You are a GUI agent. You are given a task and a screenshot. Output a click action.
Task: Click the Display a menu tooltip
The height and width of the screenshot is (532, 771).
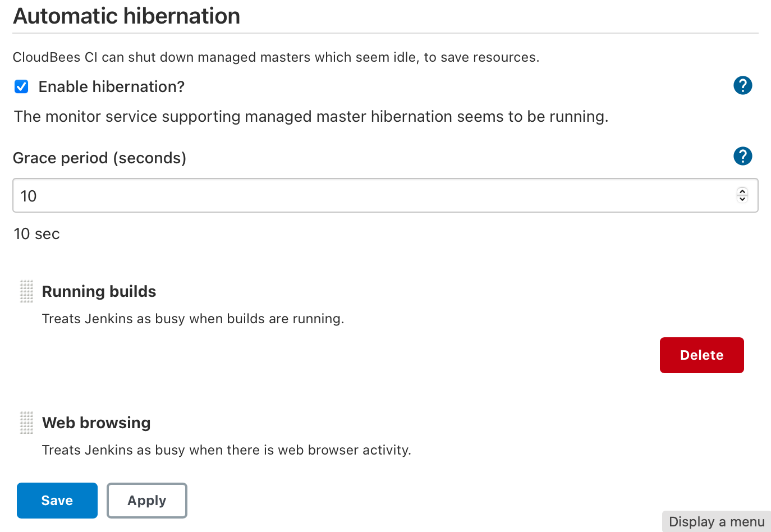716,522
